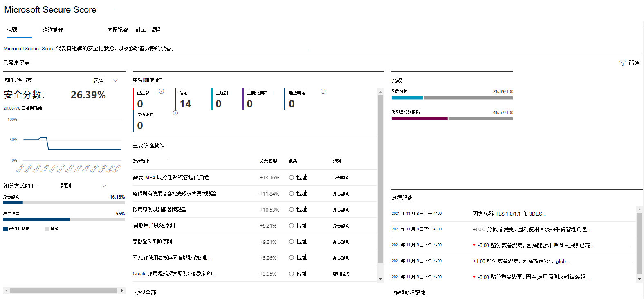Click the 檢視全部 link
This screenshot has height=299, width=644.
point(146,292)
